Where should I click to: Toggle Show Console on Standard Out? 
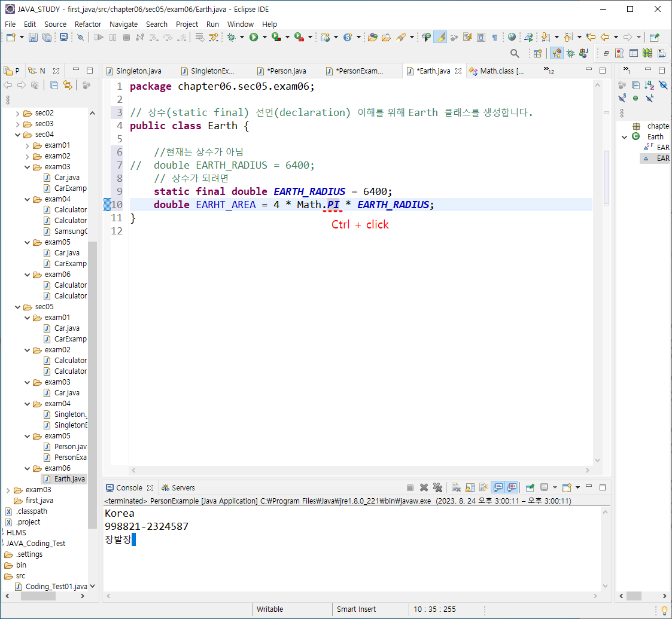(498, 487)
